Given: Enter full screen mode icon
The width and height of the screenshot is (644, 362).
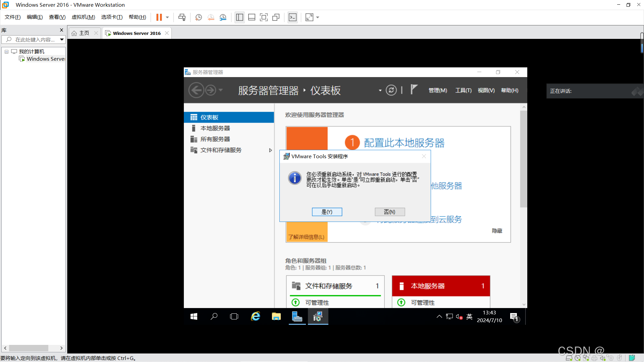Looking at the screenshot, I should click(264, 17).
